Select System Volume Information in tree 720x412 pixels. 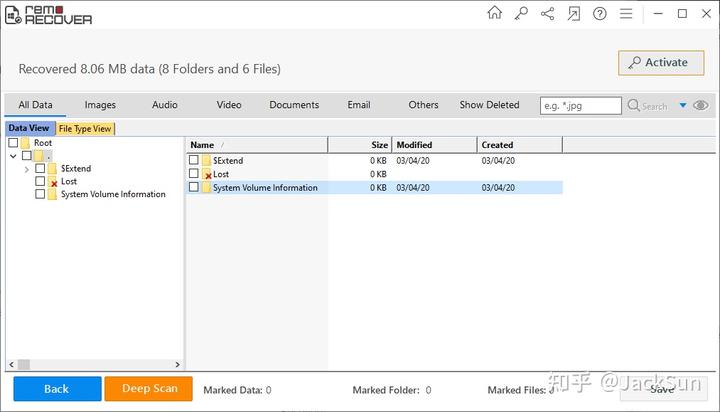coord(113,194)
